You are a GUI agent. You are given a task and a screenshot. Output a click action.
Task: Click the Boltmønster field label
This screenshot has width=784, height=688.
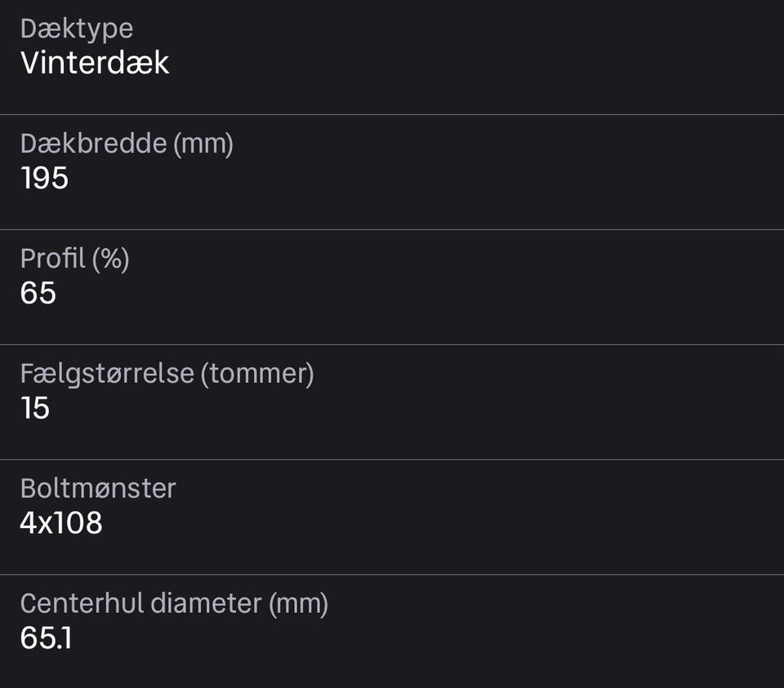[x=98, y=489]
